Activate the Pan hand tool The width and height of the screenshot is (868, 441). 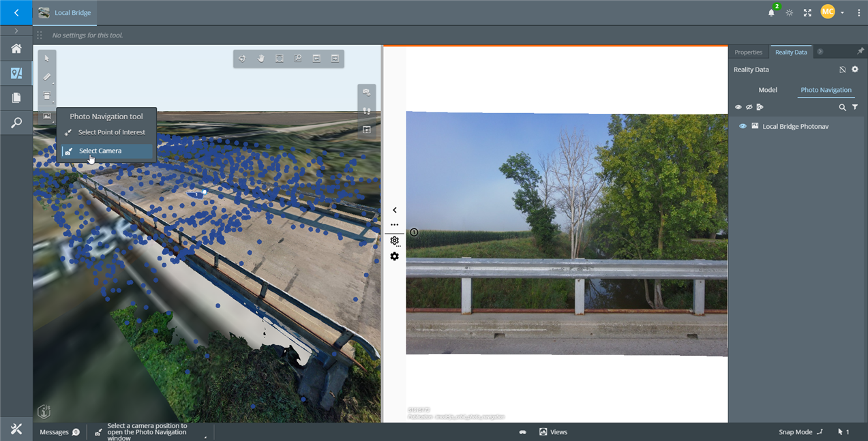click(260, 59)
